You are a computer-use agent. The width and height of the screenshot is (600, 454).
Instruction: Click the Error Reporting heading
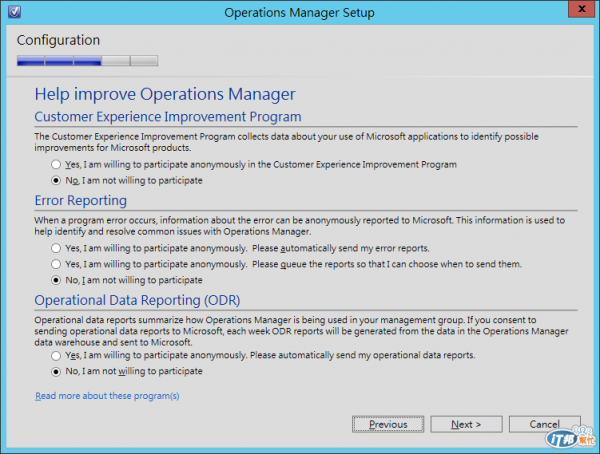(x=81, y=200)
